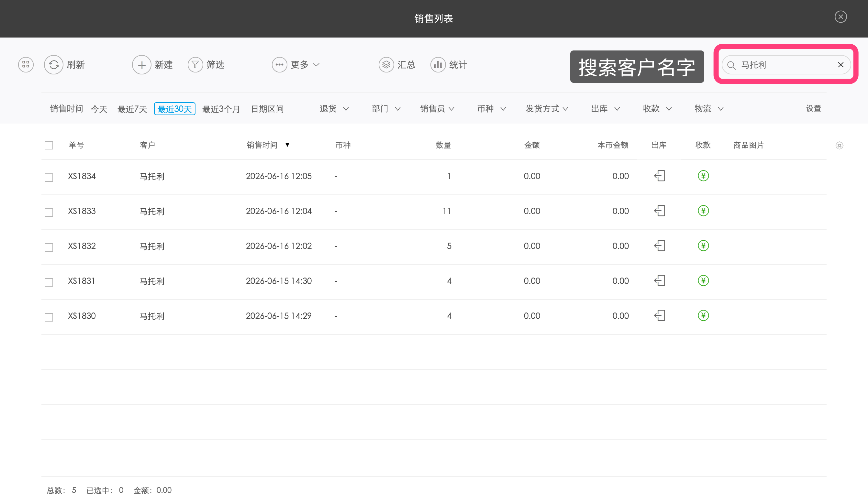Click the plus icon to create new sale
The height and width of the screenshot is (504, 868).
[141, 65]
